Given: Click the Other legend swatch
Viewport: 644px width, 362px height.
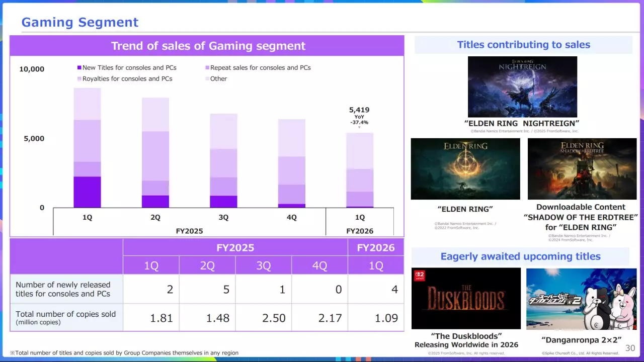Looking at the screenshot, I should click(207, 78).
